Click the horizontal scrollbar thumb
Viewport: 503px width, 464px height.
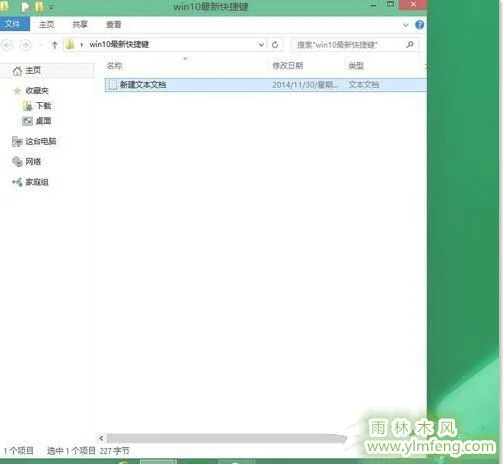(227, 438)
